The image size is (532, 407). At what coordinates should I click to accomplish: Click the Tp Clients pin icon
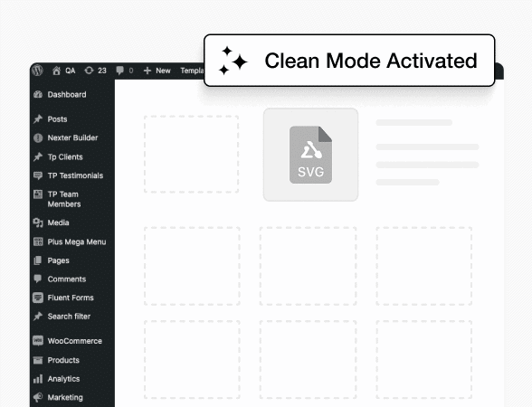38,156
